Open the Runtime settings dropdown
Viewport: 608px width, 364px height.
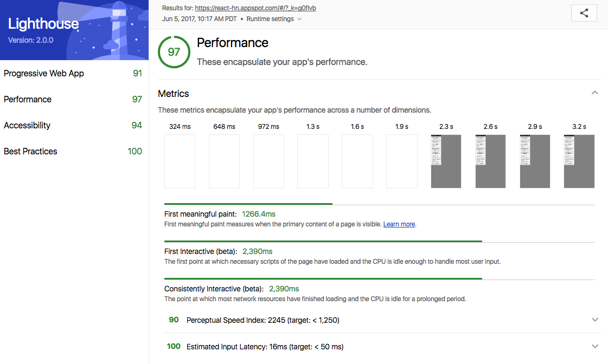coord(274,19)
